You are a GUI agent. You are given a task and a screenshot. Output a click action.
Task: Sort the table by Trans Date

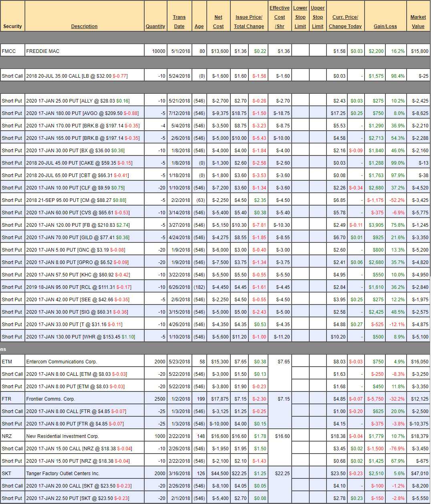point(179,22)
